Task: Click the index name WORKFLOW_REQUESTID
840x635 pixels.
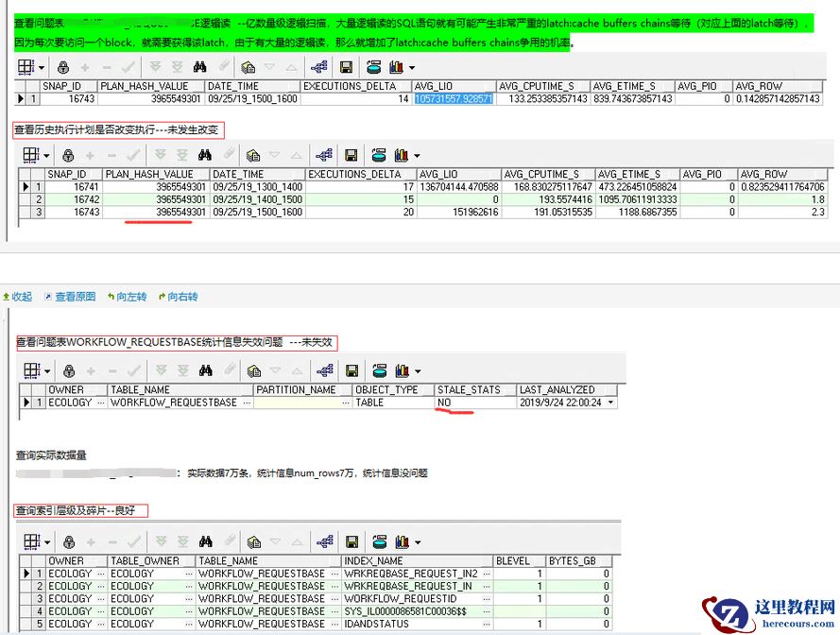Action: 401,598
